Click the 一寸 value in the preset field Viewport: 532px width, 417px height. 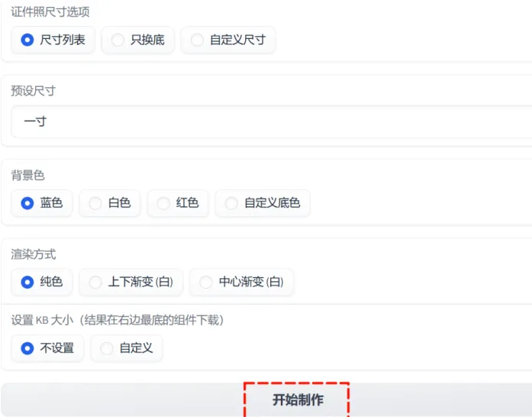(35, 121)
